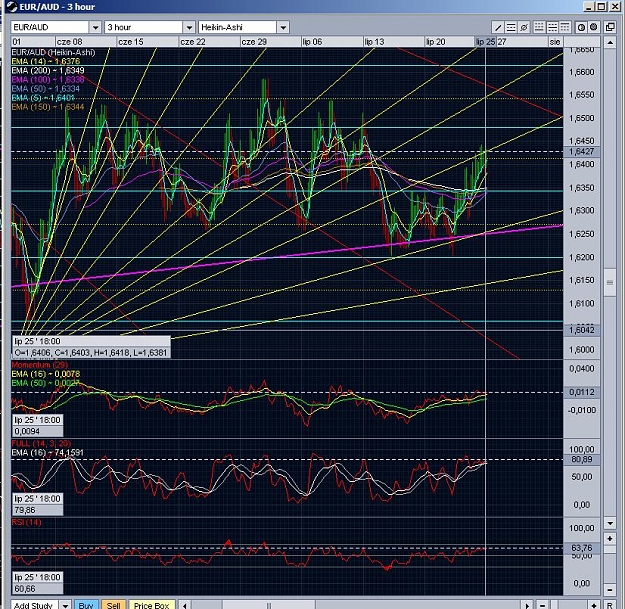Click the EMA (16) ~ 74,1591 label

48,453
